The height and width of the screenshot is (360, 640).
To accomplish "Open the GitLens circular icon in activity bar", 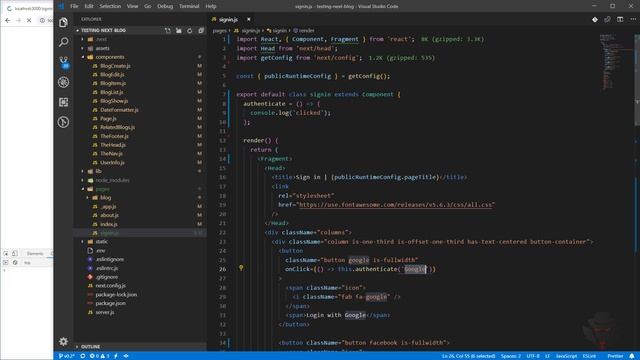I will (63, 122).
